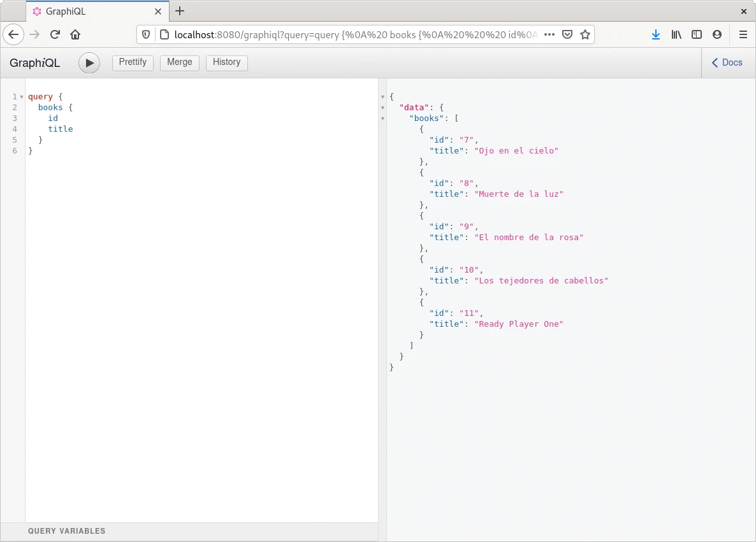Image resolution: width=756 pixels, height=542 pixels.
Task: Open the Firefox account icon
Action: (717, 34)
